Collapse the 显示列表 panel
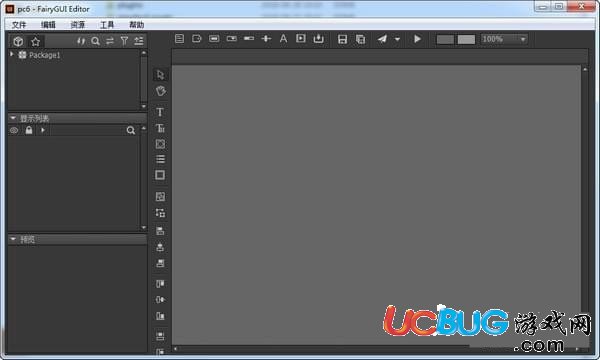Viewport: 600px width, 360px height. [x=13, y=118]
